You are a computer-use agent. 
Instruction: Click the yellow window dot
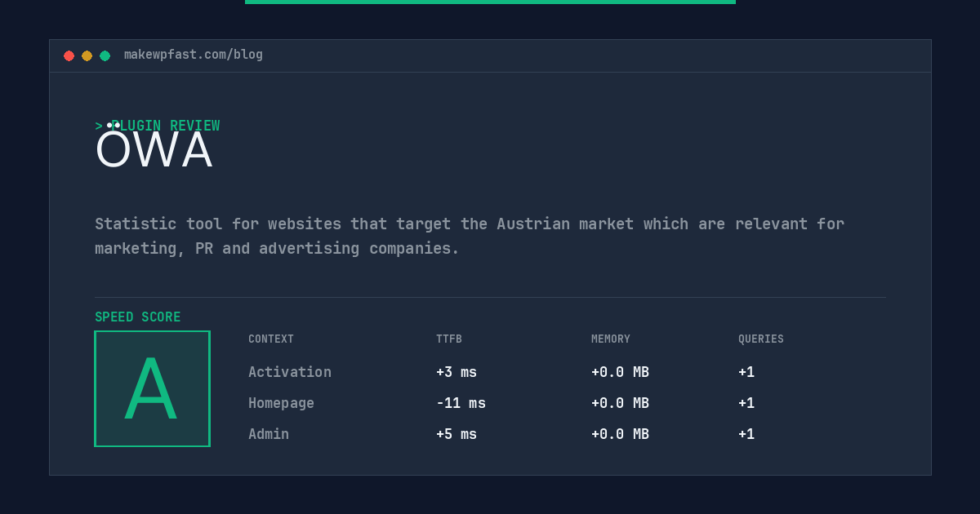(x=87, y=55)
